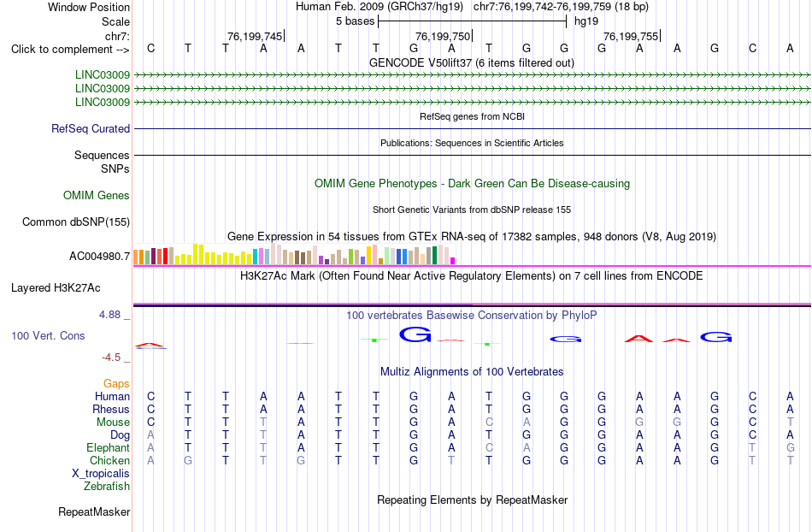Click 'Multiz Alignments of 100 Vertebrates' title
Screen dimensions: 812x532
(x=472, y=371)
